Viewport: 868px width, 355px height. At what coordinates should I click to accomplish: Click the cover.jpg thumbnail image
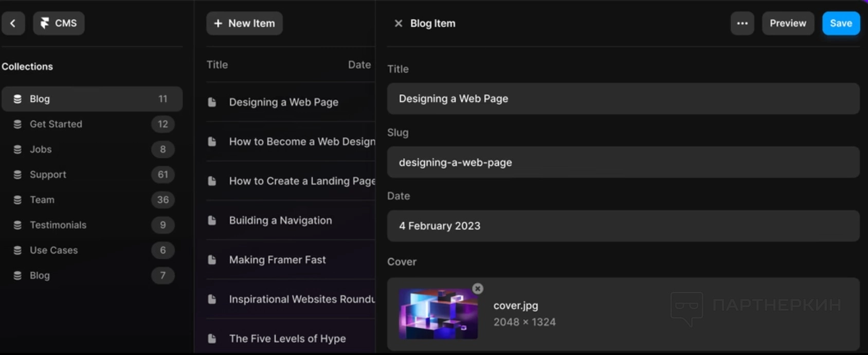coord(438,314)
